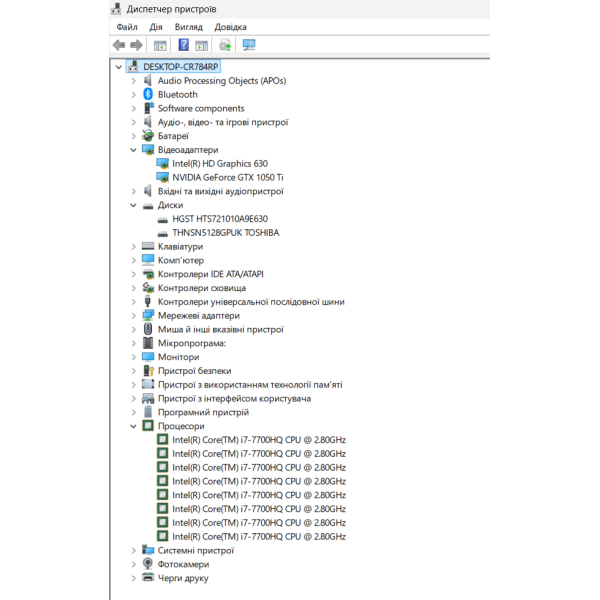Click the Контролери сховища icon
The width and height of the screenshot is (600, 600).
[x=148, y=287]
